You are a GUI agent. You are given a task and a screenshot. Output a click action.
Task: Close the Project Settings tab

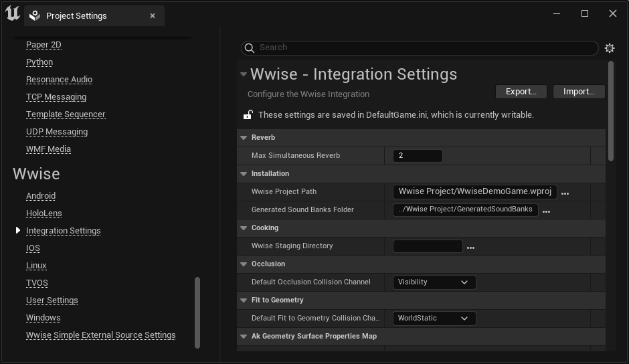[153, 15]
